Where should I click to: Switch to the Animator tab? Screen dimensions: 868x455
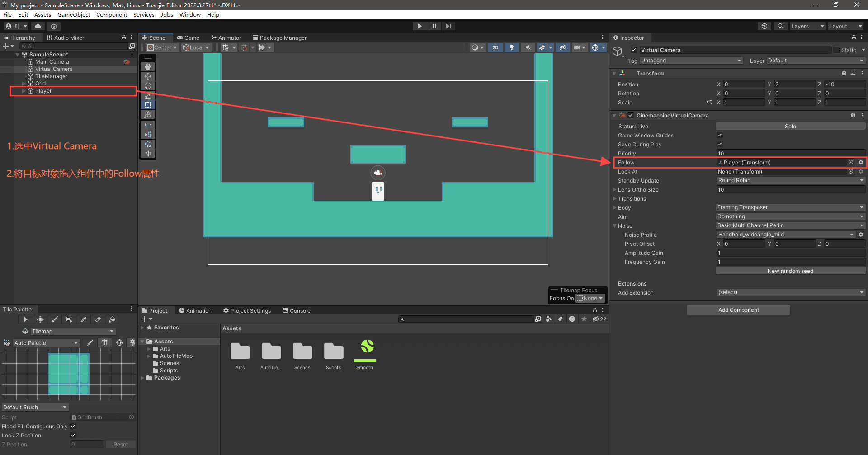pyautogui.click(x=226, y=38)
